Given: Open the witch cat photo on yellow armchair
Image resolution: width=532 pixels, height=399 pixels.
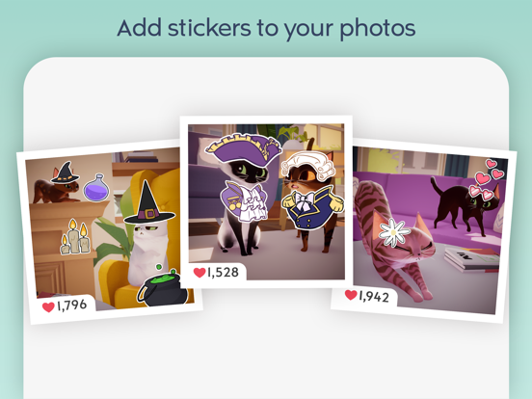Looking at the screenshot, I should [110, 230].
